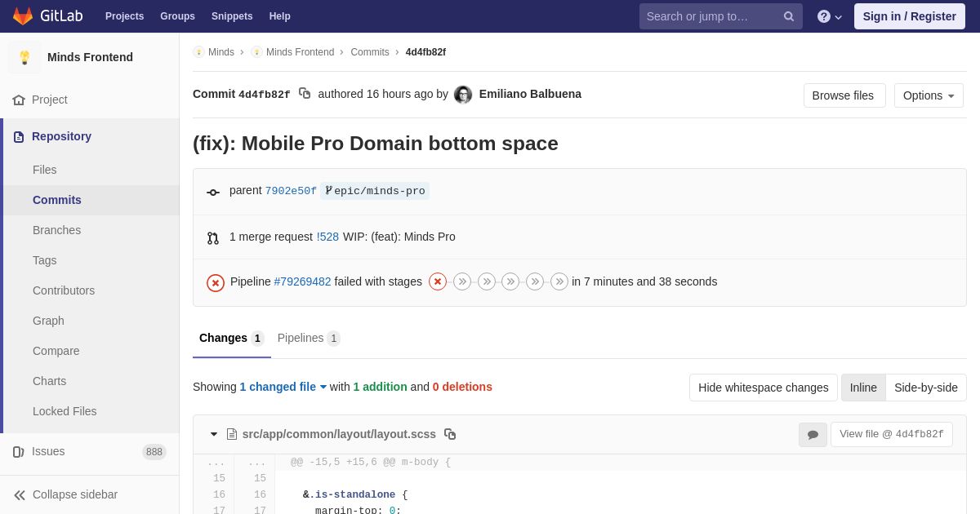Click Minds Frontend breadcrumb link
The width and height of the screenshot is (980, 514).
click(x=300, y=52)
